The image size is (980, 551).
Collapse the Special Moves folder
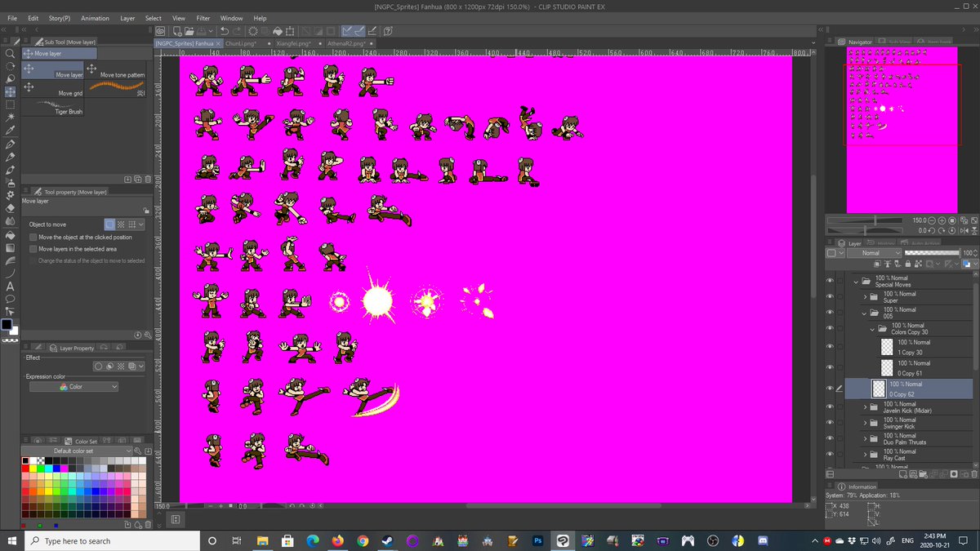click(x=856, y=282)
